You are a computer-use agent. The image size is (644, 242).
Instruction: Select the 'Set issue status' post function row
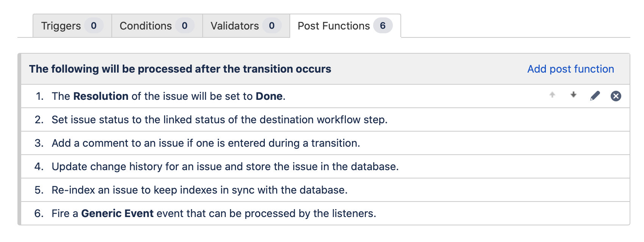click(219, 119)
